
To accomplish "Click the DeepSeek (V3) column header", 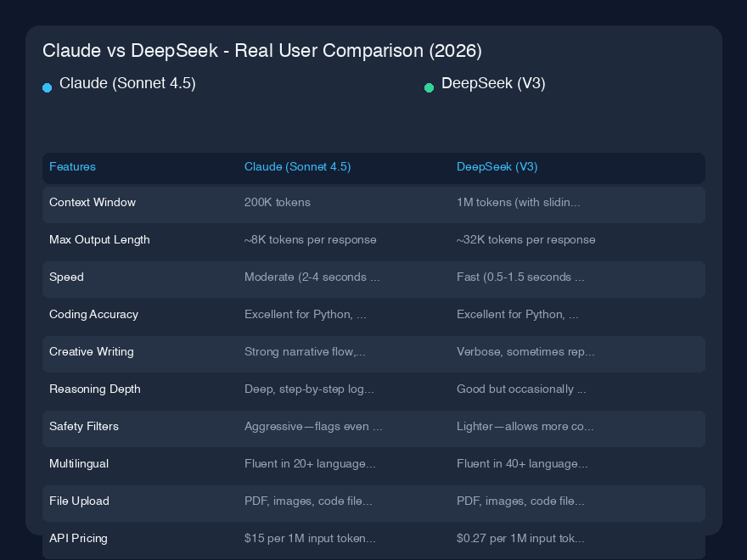I will [497, 166].
